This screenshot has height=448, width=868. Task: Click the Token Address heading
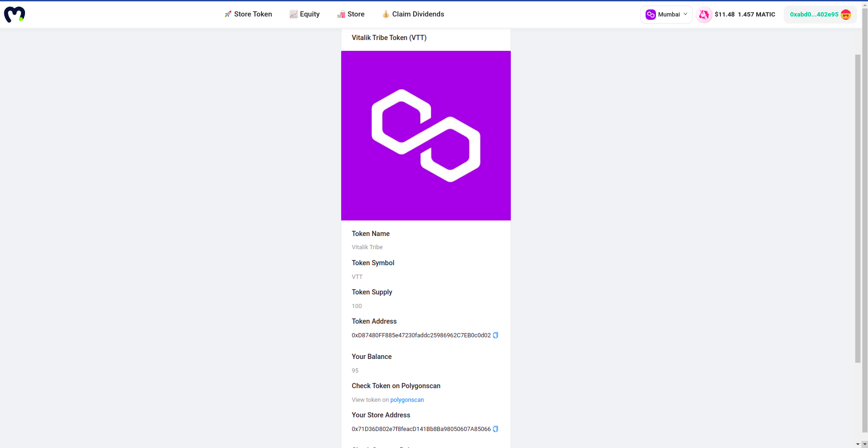[374, 321]
